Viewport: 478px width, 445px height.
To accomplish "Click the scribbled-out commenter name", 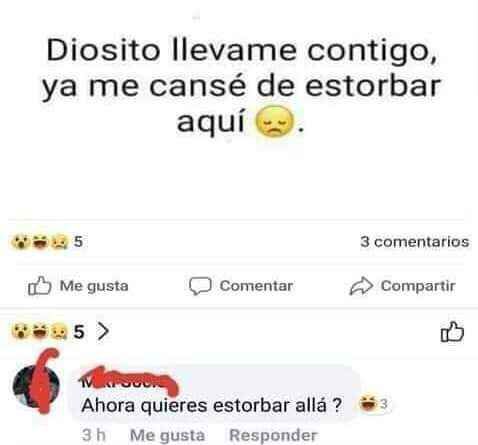I will click(127, 380).
